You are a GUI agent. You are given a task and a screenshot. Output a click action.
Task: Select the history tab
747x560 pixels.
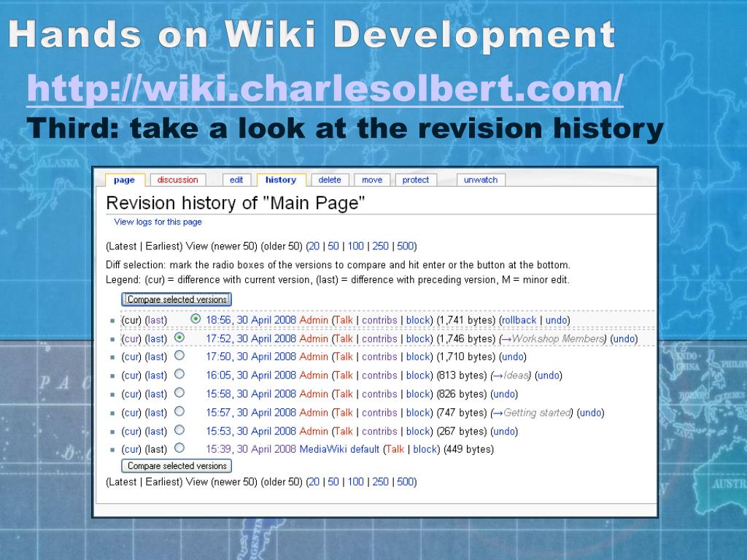tap(281, 180)
